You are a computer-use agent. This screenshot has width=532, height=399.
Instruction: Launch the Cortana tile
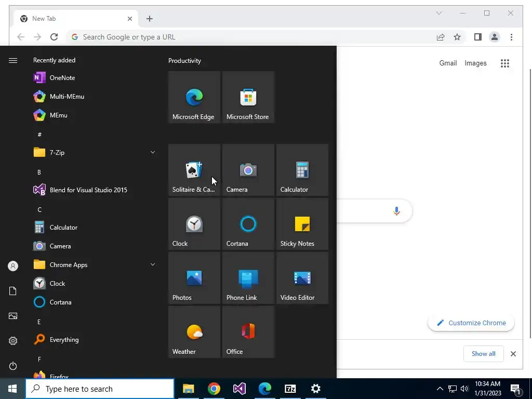click(x=248, y=224)
